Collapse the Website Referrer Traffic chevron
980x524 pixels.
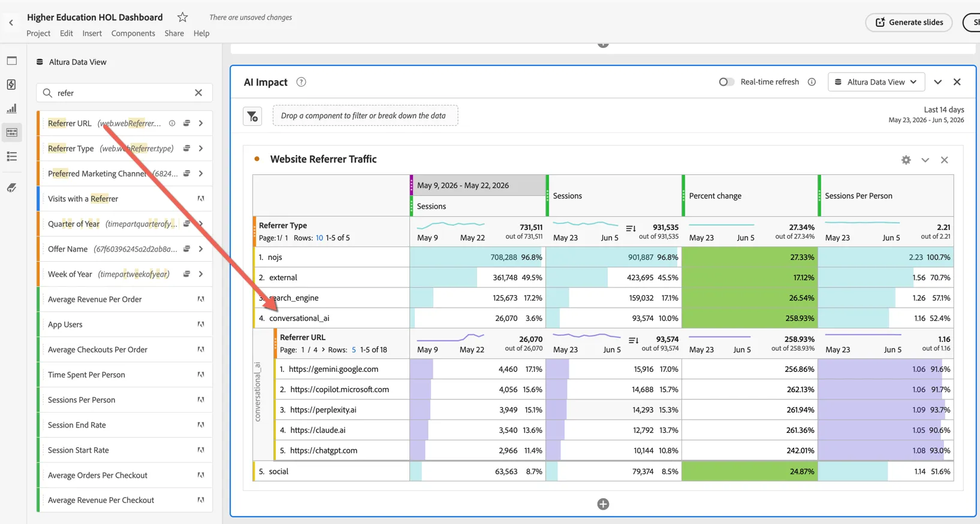coord(925,160)
